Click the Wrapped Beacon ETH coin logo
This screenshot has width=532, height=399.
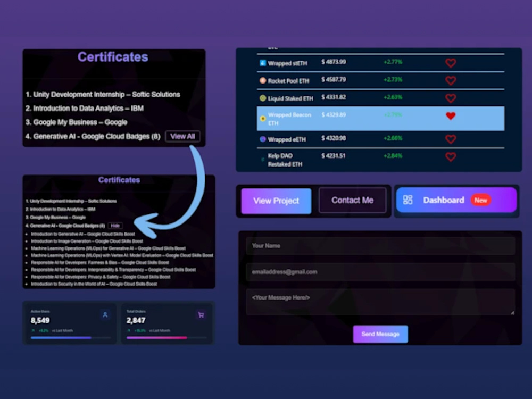coord(263,119)
